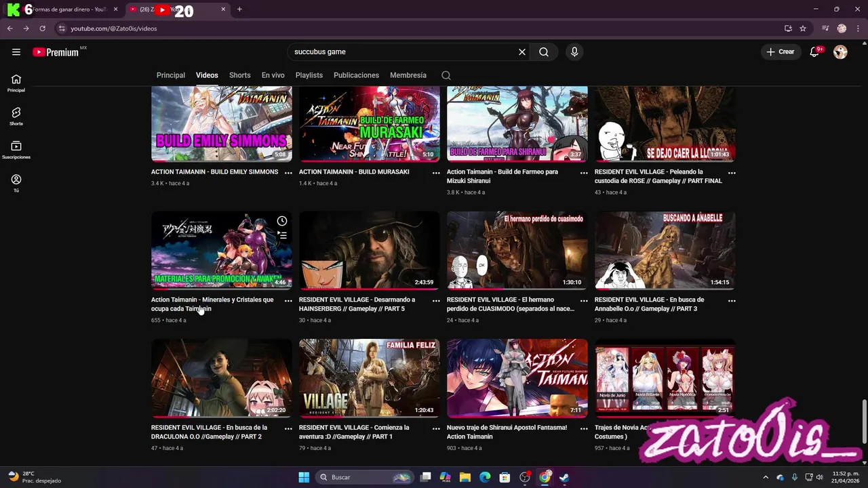Open Windows Start menu
The height and width of the screenshot is (488, 868).
pyautogui.click(x=304, y=477)
